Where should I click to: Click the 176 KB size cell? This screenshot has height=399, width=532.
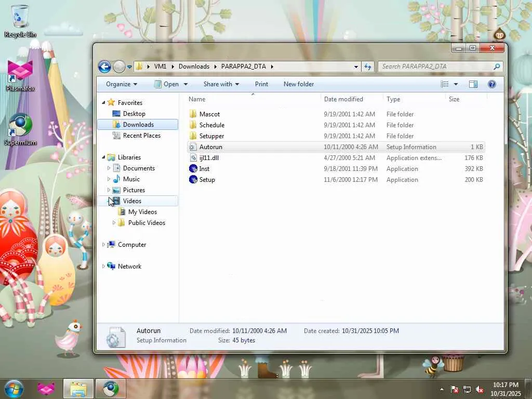pos(474,158)
